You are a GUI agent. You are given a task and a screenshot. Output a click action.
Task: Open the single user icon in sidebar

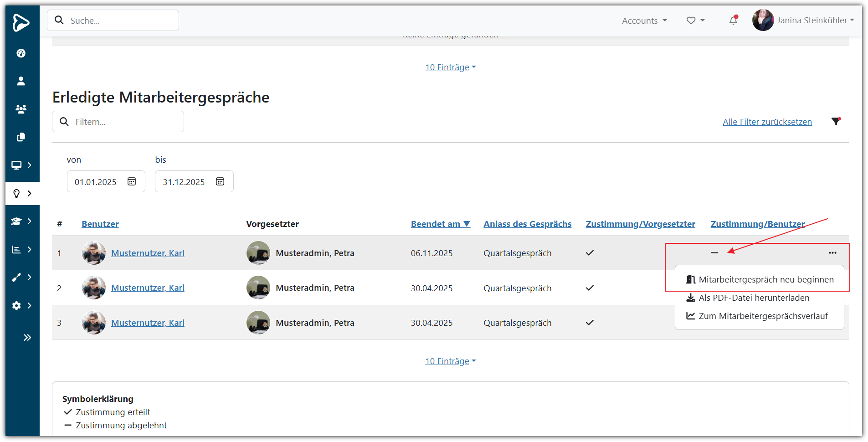coord(21,81)
